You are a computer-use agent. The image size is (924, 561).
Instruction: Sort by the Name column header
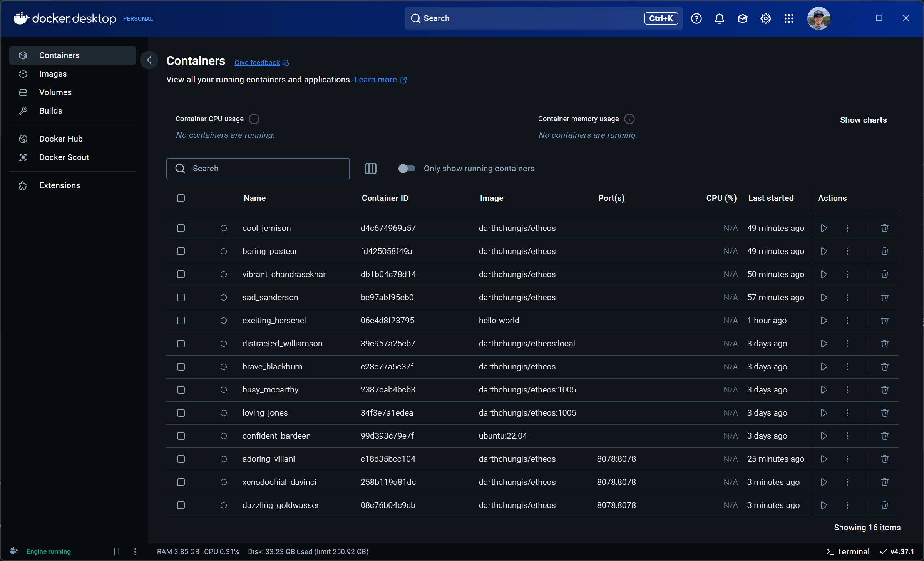tap(254, 198)
